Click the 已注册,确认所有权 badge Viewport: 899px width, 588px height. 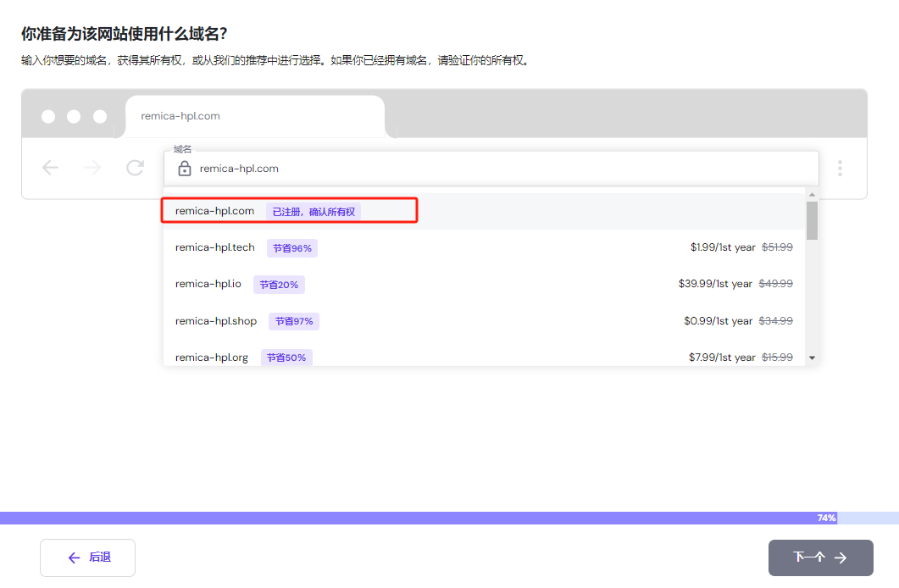point(314,212)
